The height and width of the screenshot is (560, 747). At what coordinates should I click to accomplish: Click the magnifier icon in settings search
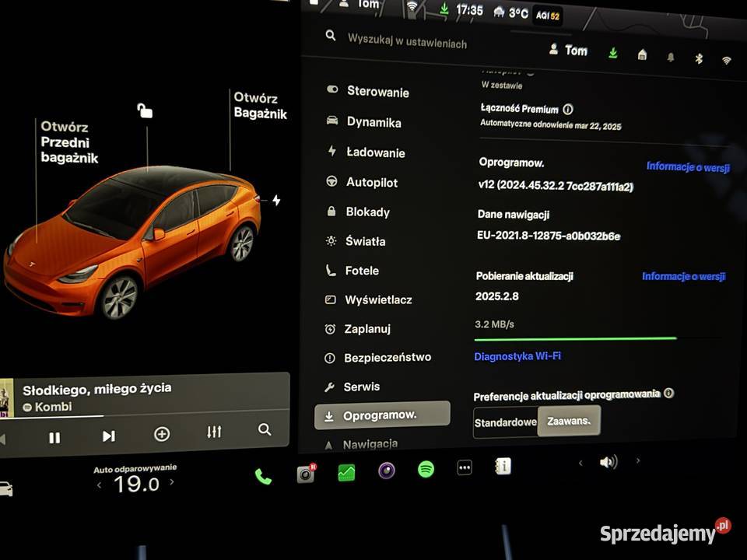tap(331, 35)
